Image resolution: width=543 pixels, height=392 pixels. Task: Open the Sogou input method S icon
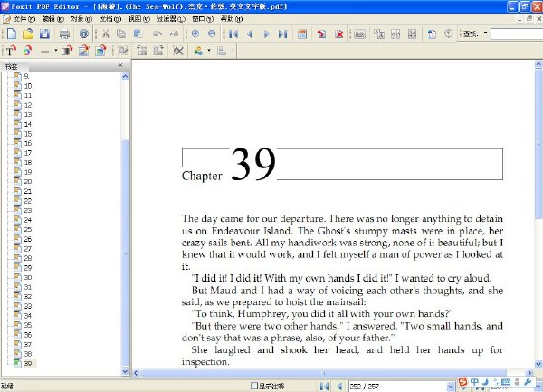[462, 382]
